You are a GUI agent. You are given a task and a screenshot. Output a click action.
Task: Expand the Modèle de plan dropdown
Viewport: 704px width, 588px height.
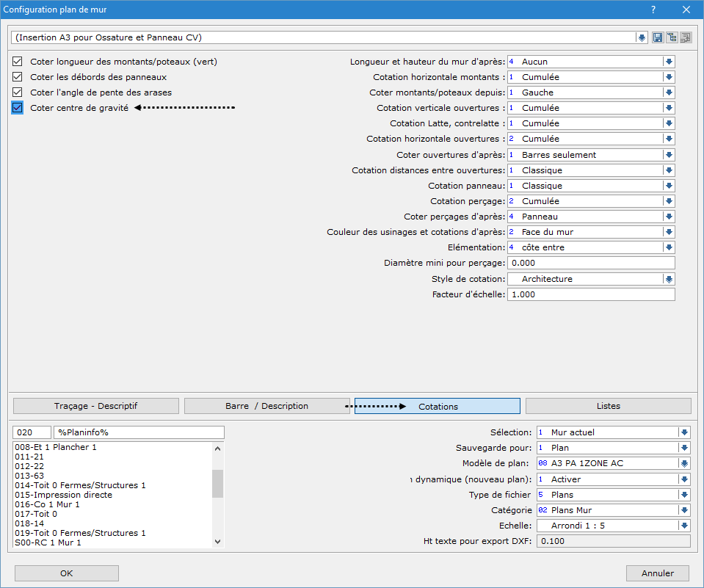684,463
